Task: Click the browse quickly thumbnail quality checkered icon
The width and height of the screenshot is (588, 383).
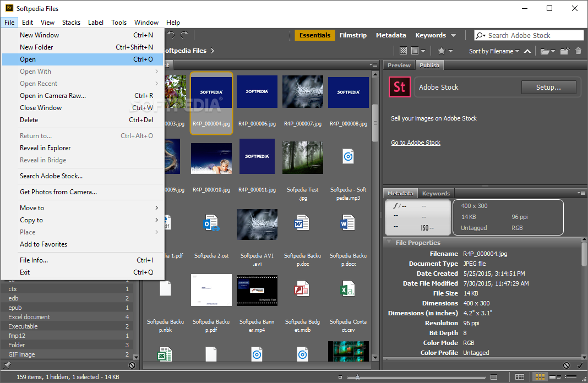Action: point(403,51)
